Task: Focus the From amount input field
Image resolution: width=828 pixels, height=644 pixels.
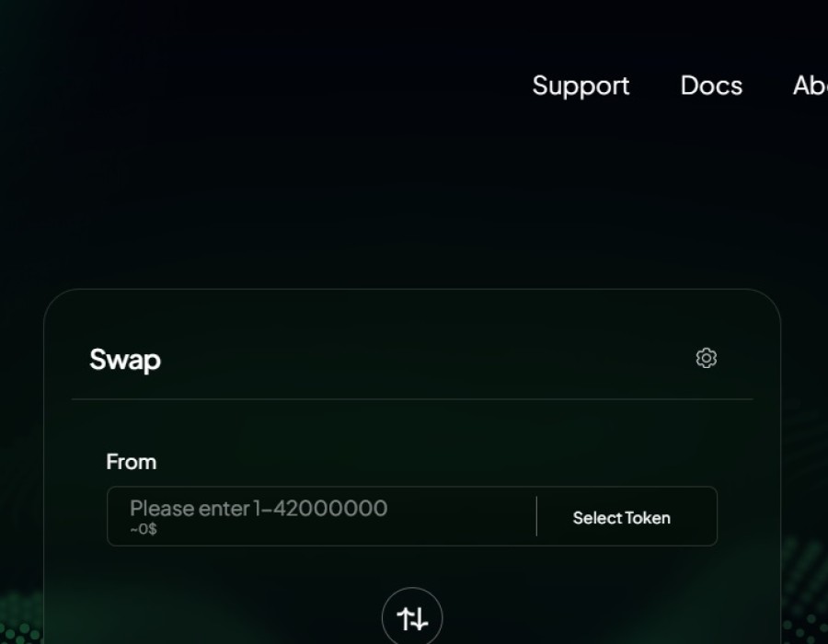Action: pos(322,516)
